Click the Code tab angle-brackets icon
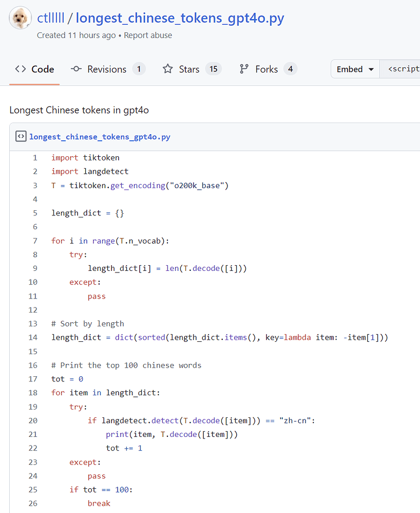 click(x=20, y=69)
